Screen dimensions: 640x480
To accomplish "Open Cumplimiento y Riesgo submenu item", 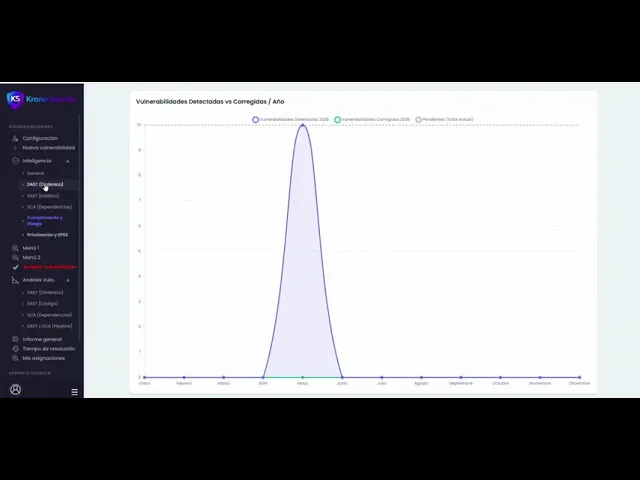I will click(x=44, y=221).
